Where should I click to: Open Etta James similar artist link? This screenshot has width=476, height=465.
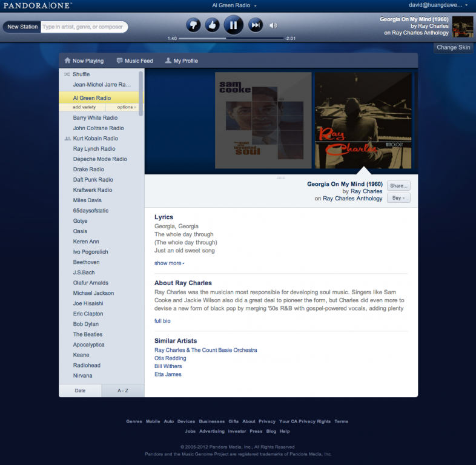(x=168, y=374)
